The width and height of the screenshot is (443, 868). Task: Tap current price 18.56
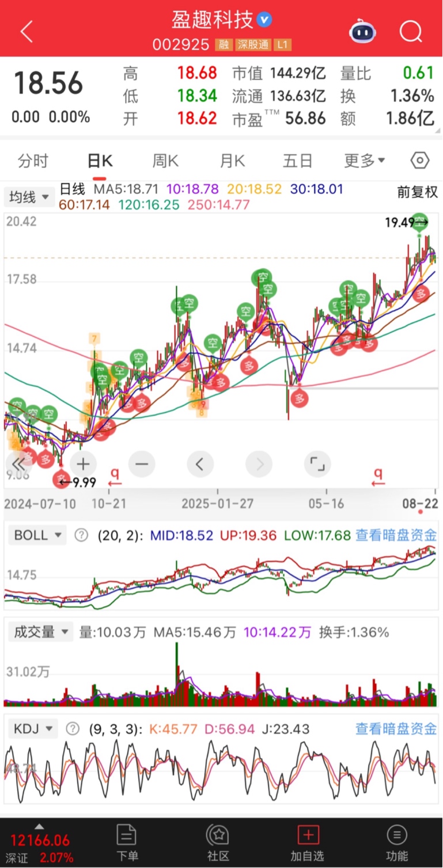pyautogui.click(x=48, y=83)
